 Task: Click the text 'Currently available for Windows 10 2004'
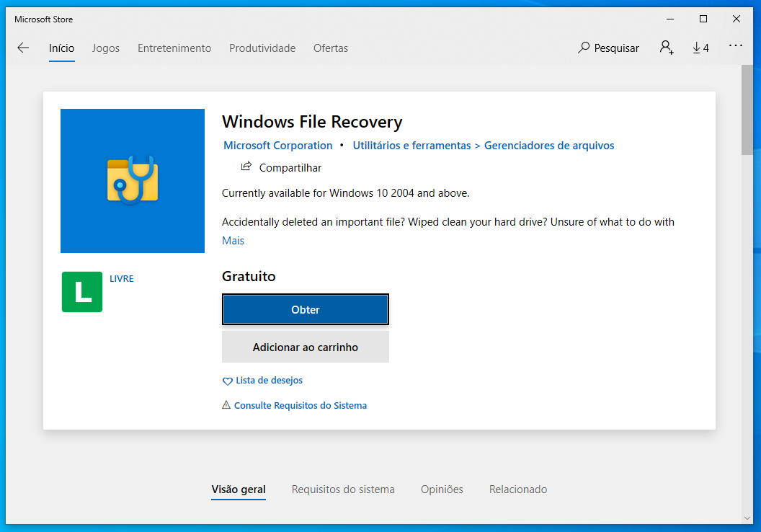point(318,192)
